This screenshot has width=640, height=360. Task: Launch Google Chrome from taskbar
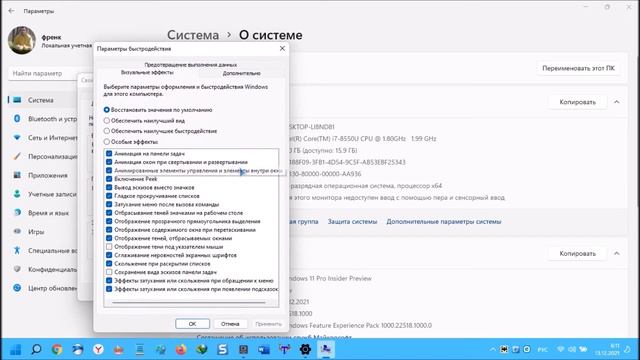click(x=57, y=349)
